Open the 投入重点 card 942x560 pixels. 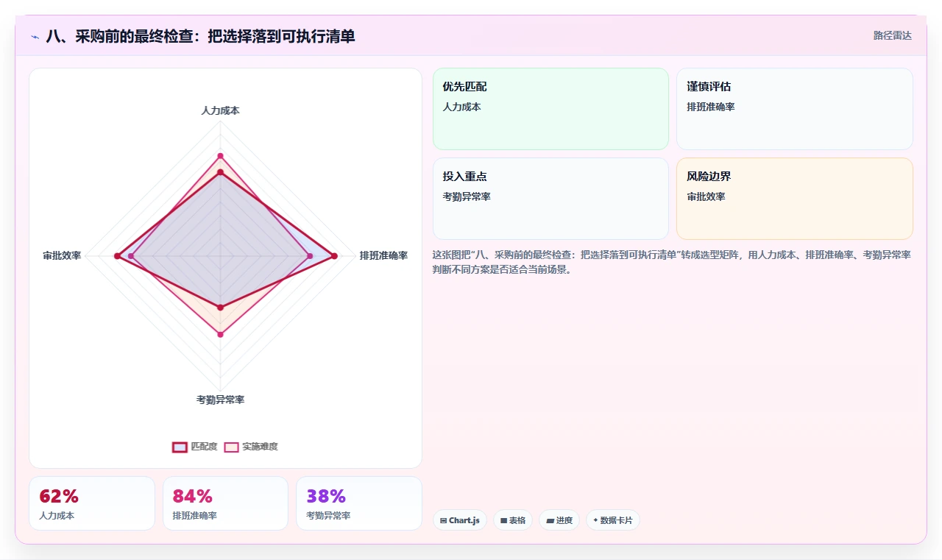[x=550, y=199]
